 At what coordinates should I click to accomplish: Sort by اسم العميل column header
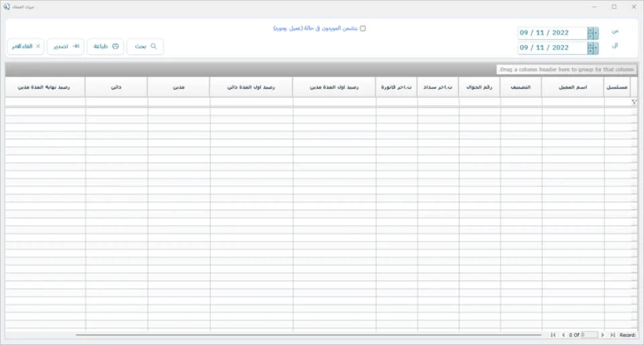tap(572, 87)
